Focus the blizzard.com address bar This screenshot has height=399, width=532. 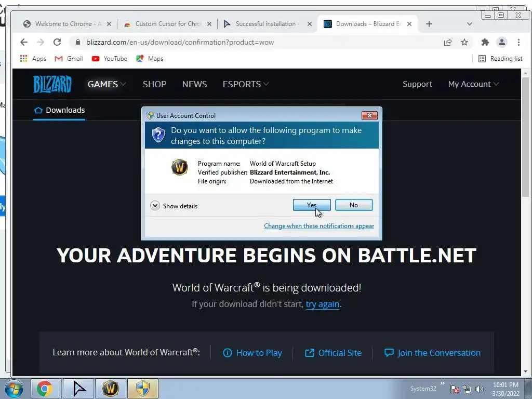tap(258, 43)
